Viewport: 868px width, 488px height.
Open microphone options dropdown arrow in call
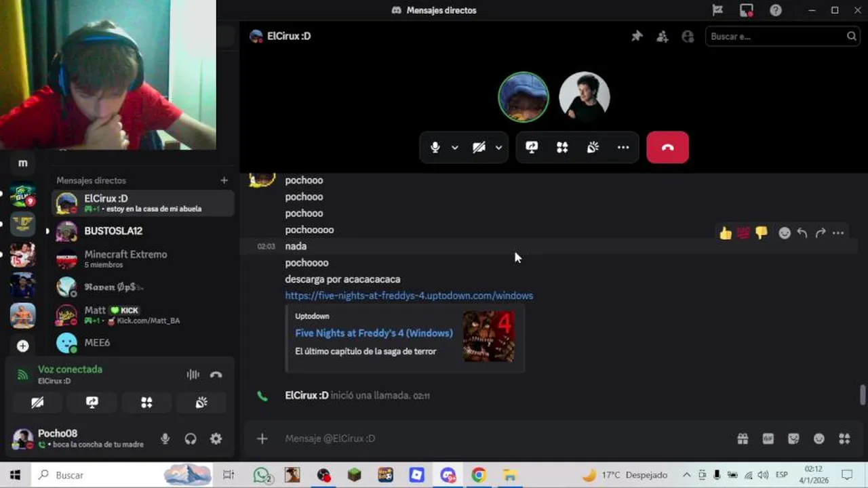pyautogui.click(x=455, y=147)
